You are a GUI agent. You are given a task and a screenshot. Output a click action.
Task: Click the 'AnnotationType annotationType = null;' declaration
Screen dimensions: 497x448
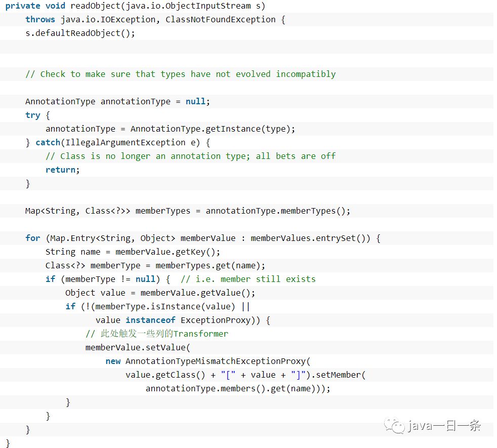[117, 101]
